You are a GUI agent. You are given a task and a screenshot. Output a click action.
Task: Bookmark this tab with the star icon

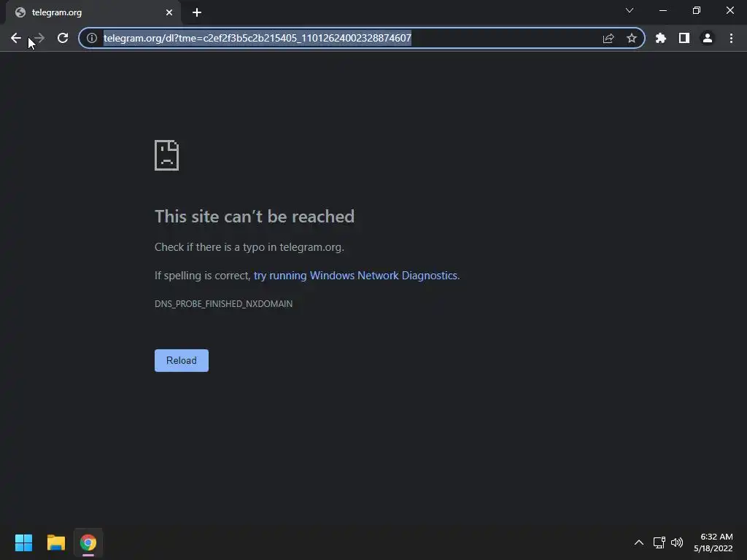point(632,38)
